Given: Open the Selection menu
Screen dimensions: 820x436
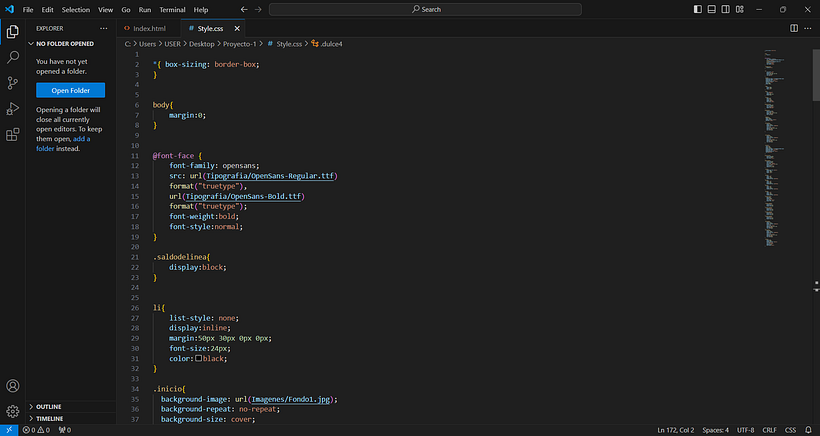Looking at the screenshot, I should click(76, 9).
